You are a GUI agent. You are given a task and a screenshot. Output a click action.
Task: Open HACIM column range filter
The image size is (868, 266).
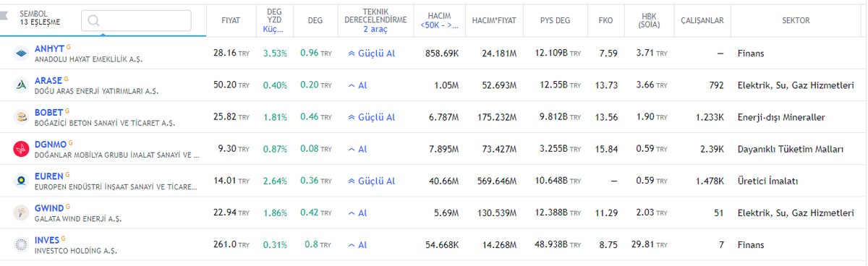click(x=439, y=20)
